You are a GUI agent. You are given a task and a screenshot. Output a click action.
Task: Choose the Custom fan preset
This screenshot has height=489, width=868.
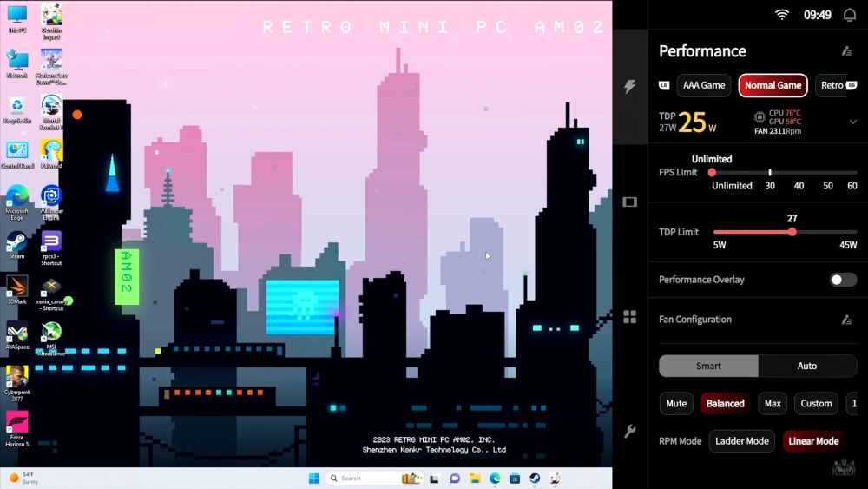coord(816,403)
